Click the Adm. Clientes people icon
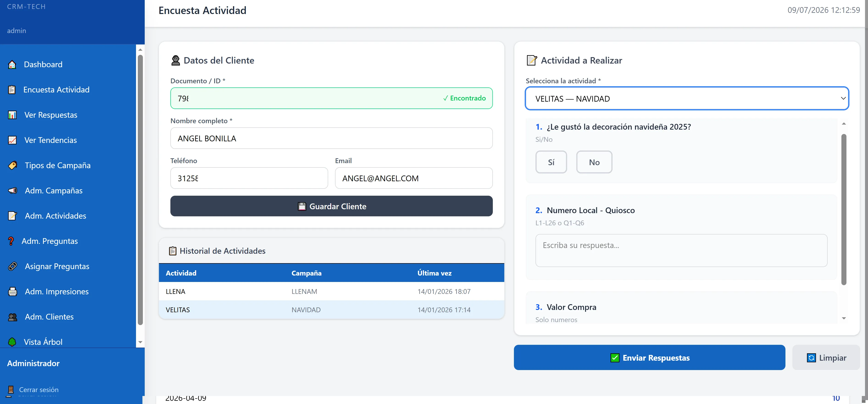 (x=13, y=317)
